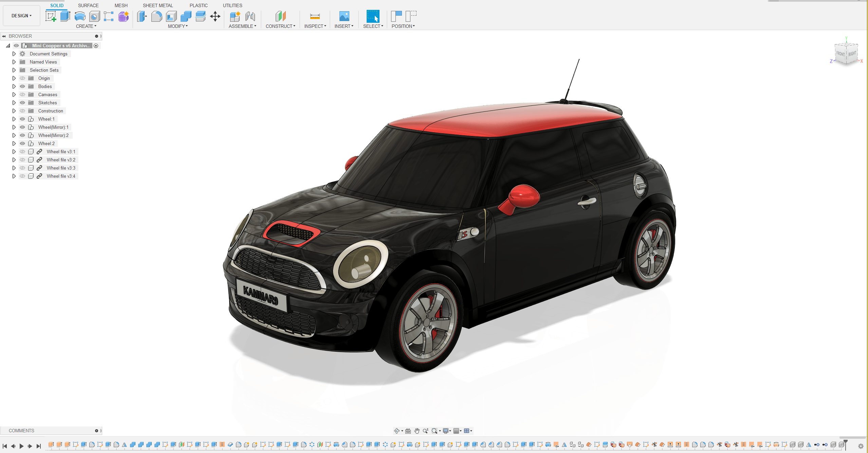Click the Pan hand icon

click(x=417, y=431)
